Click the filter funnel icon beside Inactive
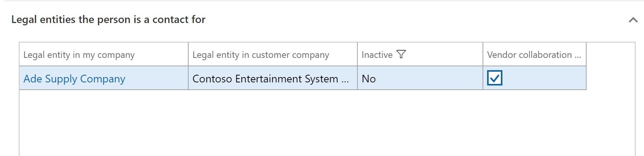 coord(401,54)
